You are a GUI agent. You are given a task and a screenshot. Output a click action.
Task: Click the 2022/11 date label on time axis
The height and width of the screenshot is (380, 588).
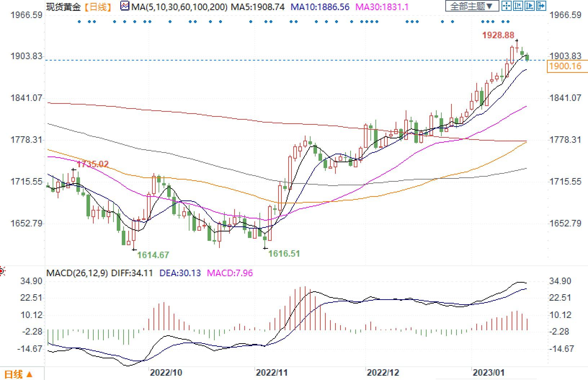coord(272,372)
